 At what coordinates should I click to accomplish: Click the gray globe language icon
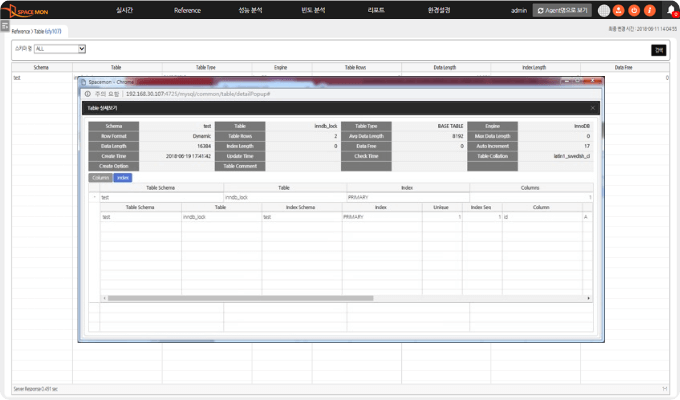coord(603,10)
